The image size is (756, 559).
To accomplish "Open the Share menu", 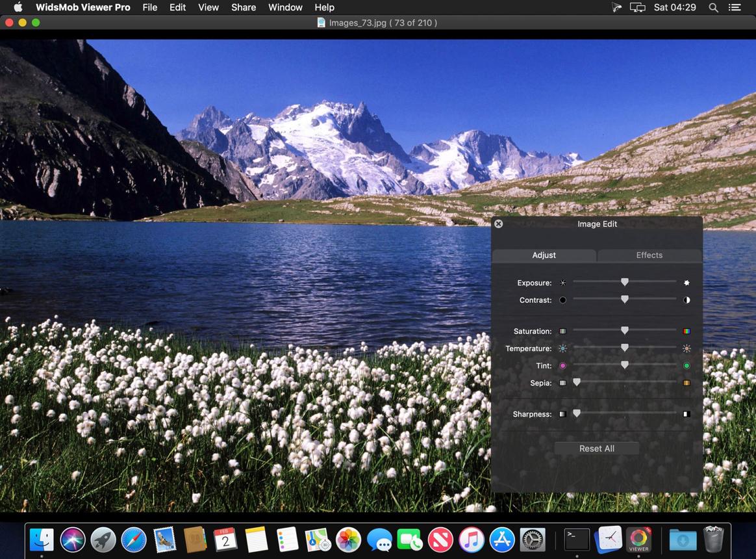I will pos(244,7).
